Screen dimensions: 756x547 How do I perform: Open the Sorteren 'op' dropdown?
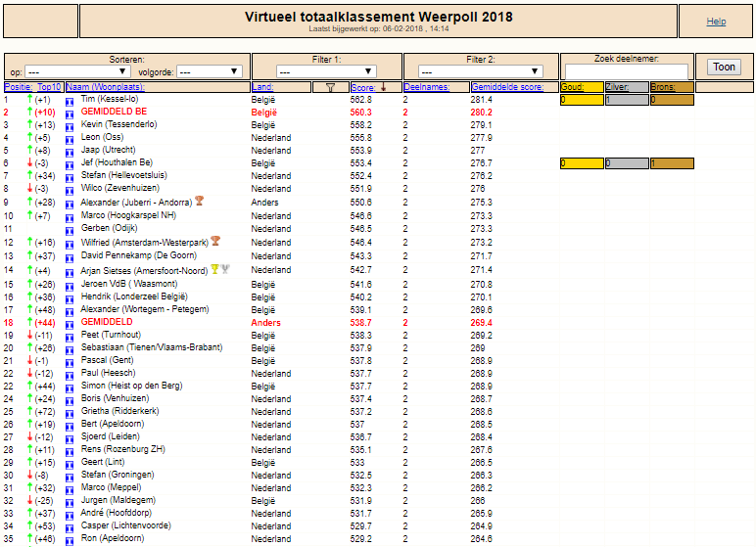[x=77, y=71]
